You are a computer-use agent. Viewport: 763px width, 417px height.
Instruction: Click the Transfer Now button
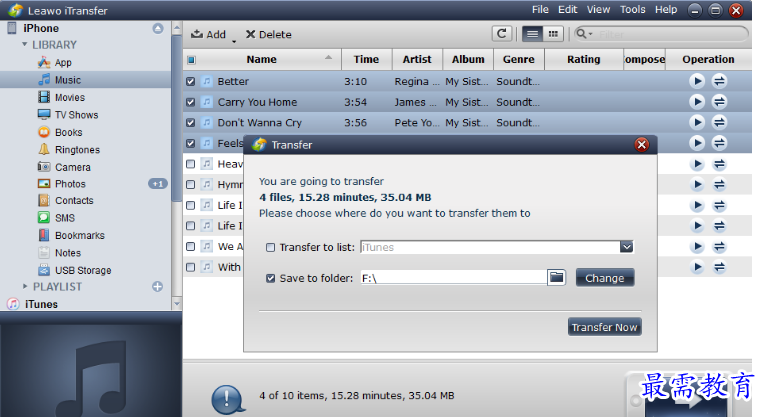point(604,327)
